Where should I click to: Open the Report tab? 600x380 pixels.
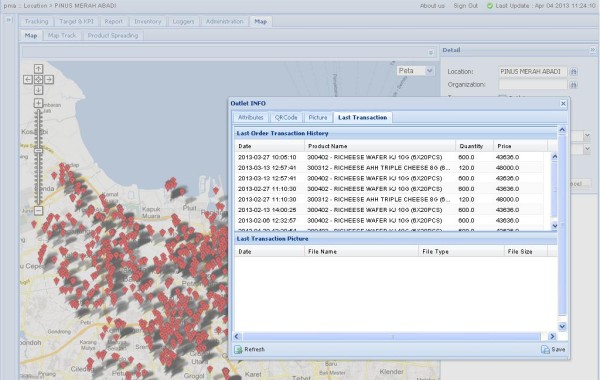click(x=114, y=21)
